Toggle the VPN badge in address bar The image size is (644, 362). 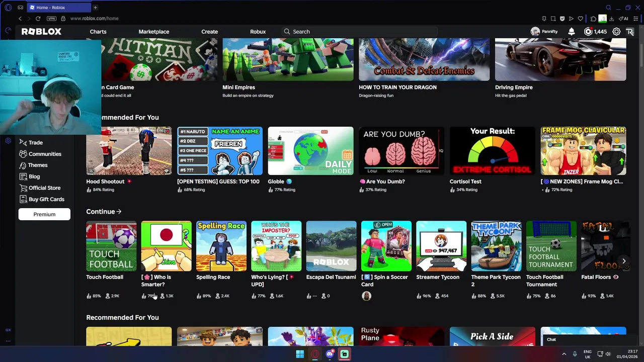coord(51,19)
